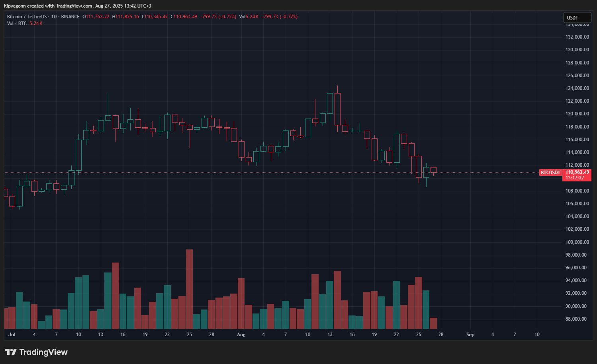Viewport: 597px width, 364px height.
Task: Click the red BTCUSDT symbol tag
Action: pyautogui.click(x=550, y=173)
